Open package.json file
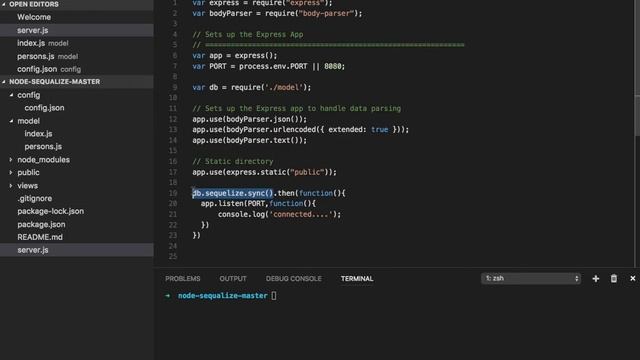The height and width of the screenshot is (360, 640). (41, 224)
